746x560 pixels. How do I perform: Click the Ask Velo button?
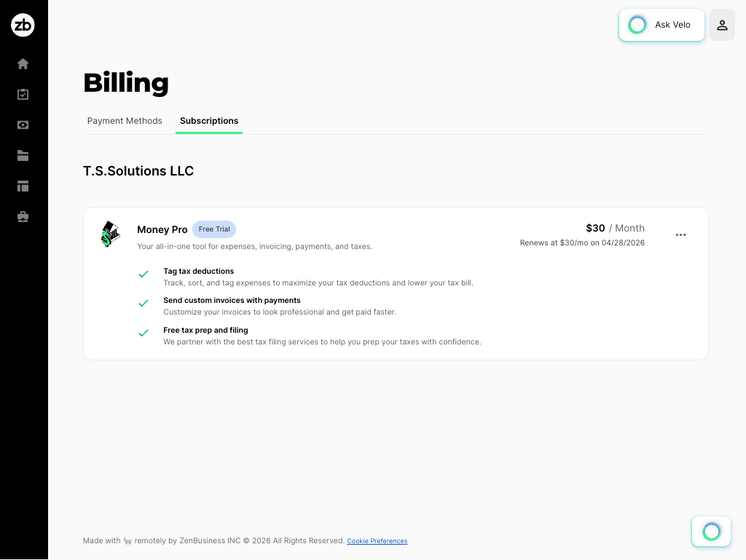[661, 24]
